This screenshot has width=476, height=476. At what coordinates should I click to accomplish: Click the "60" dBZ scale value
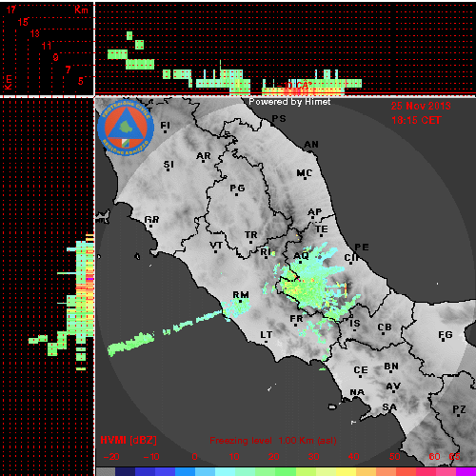(x=434, y=457)
